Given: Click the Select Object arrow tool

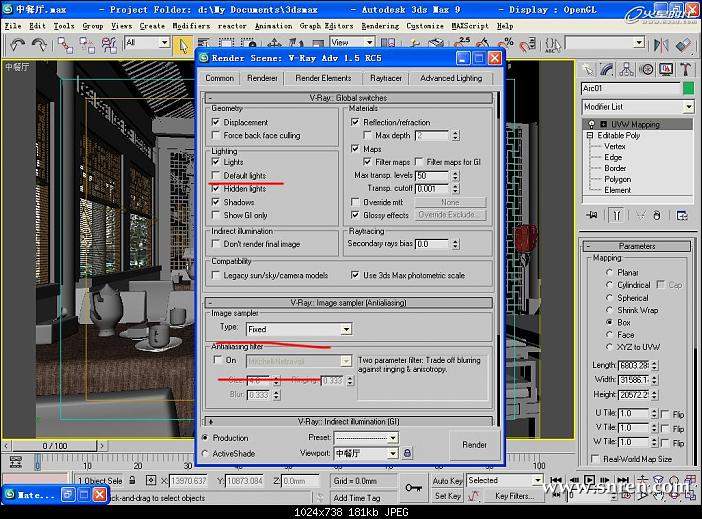Looking at the screenshot, I should point(182,44).
